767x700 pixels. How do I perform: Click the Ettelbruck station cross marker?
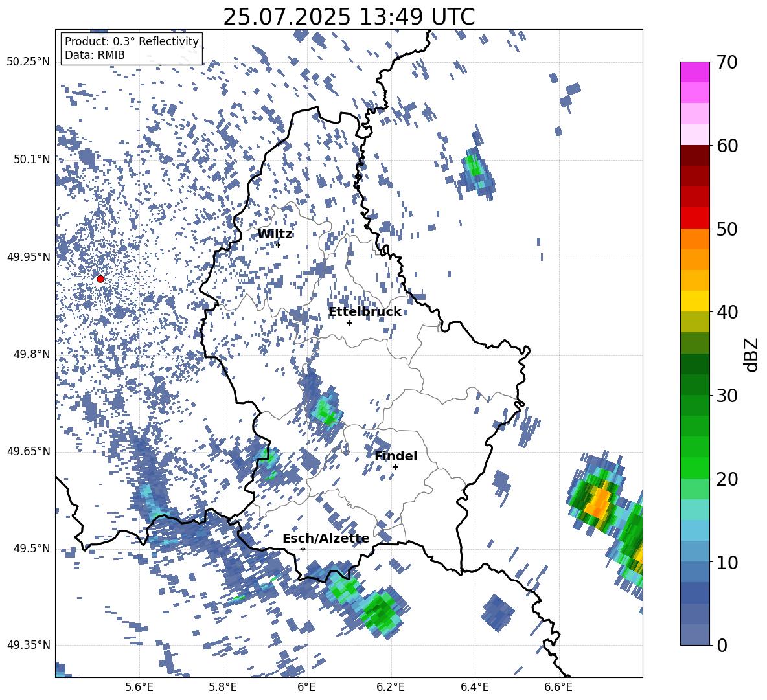click(349, 322)
